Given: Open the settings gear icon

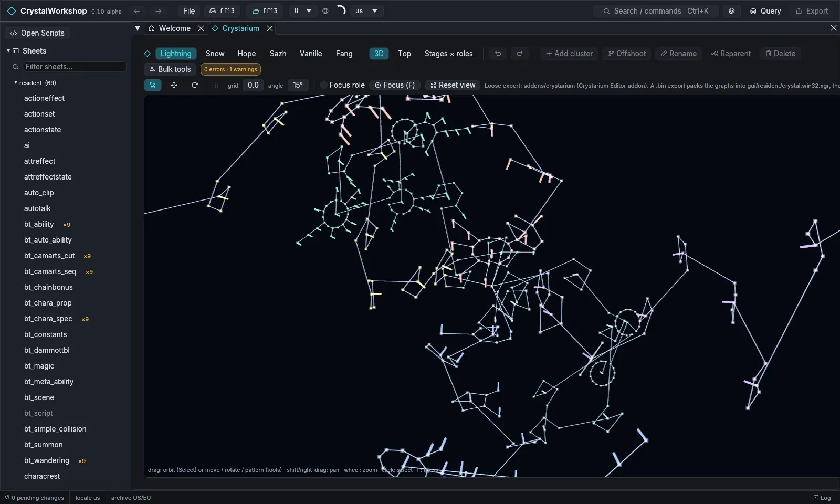Looking at the screenshot, I should [731, 11].
